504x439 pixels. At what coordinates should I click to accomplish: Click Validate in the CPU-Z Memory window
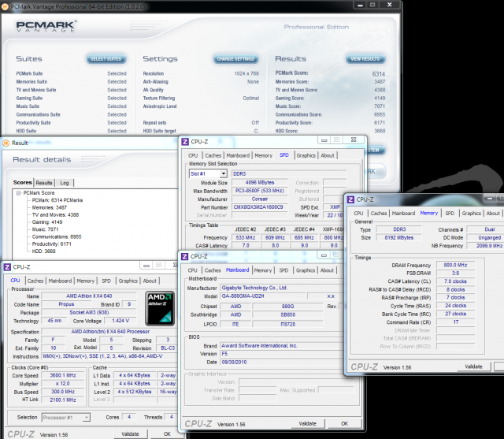[474, 366]
